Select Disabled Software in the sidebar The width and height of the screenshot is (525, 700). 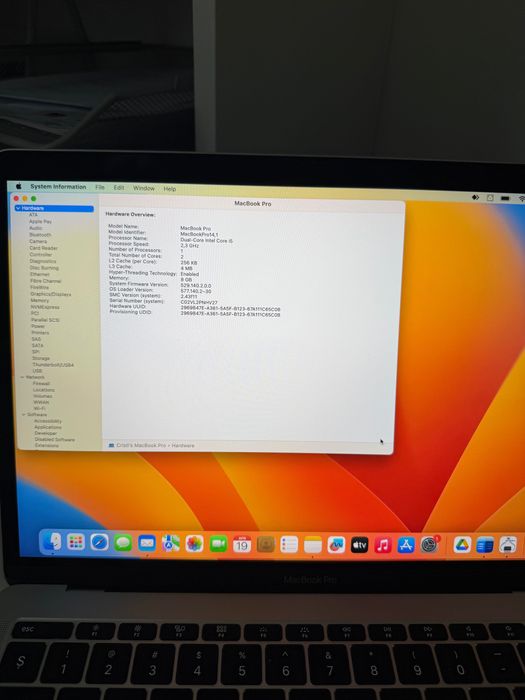click(x=55, y=440)
